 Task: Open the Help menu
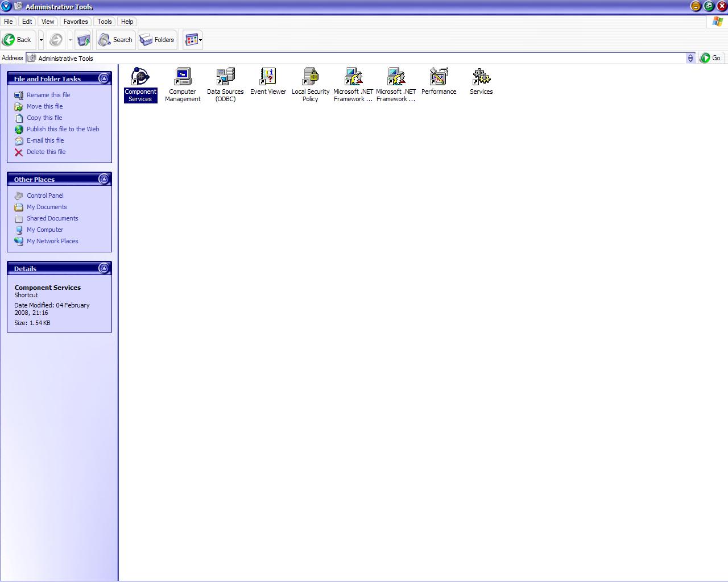(x=127, y=22)
